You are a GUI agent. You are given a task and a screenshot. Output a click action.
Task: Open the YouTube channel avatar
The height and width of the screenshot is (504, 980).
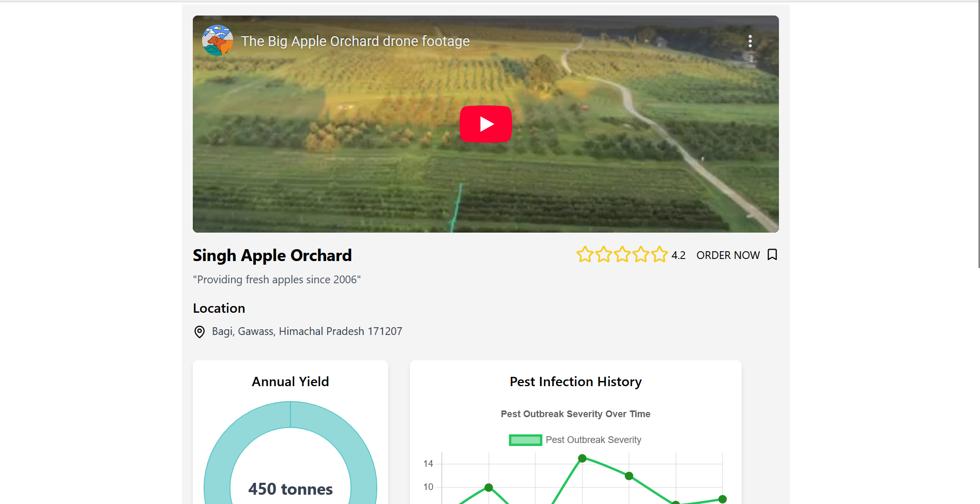point(218,40)
